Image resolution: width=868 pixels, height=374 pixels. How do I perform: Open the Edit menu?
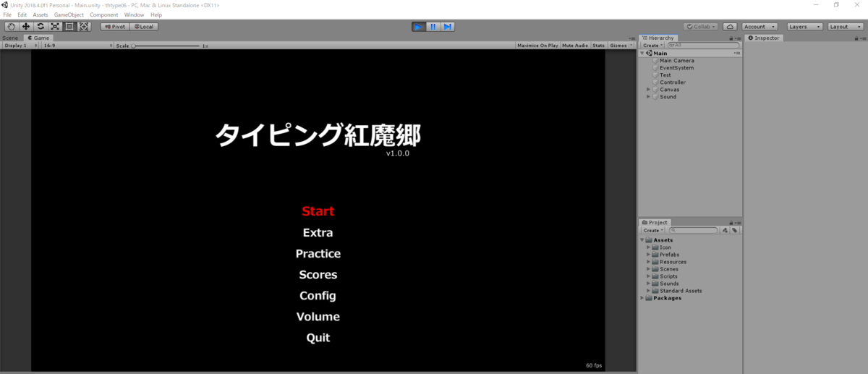(22, 14)
